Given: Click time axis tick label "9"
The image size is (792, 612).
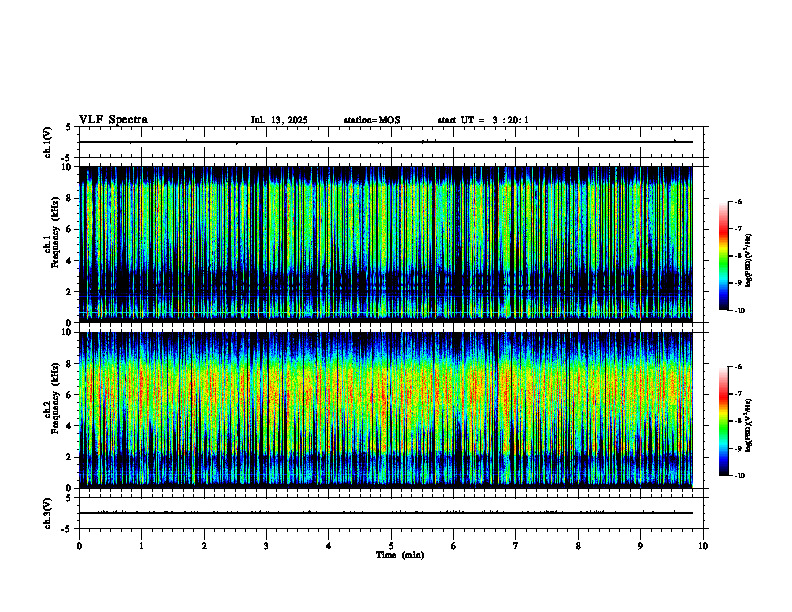Looking at the screenshot, I should pos(640,546).
